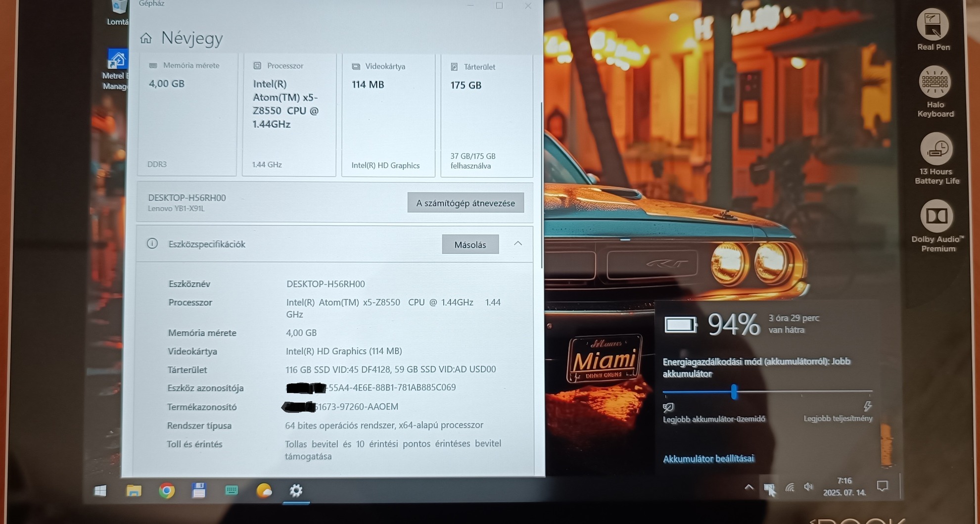Image resolution: width=980 pixels, height=524 pixels.
Task: Launch Google Chrome from the taskbar
Action: pyautogui.click(x=167, y=490)
